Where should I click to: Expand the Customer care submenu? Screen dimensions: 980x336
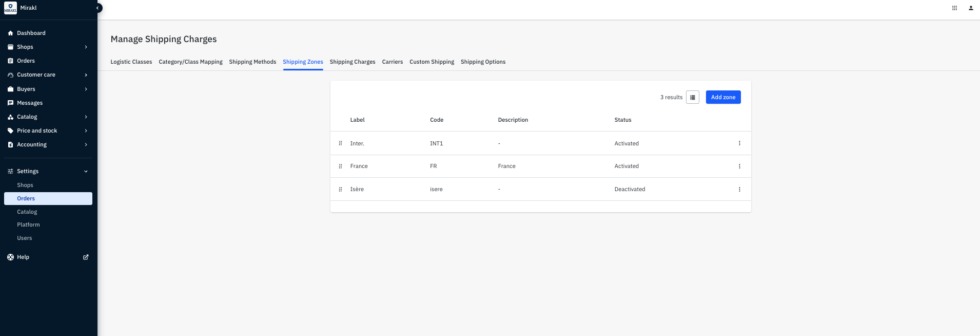pos(86,74)
